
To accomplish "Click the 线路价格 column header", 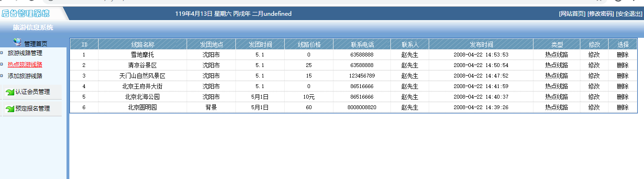I will tap(309, 44).
